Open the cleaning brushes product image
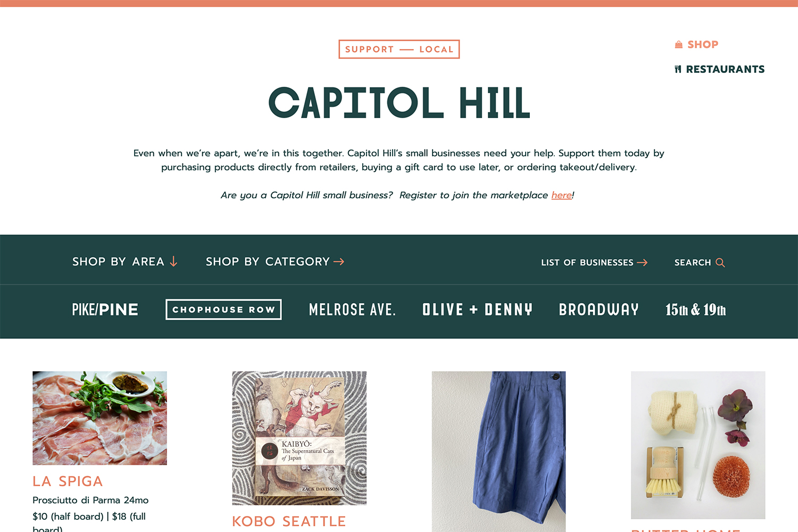 698,445
